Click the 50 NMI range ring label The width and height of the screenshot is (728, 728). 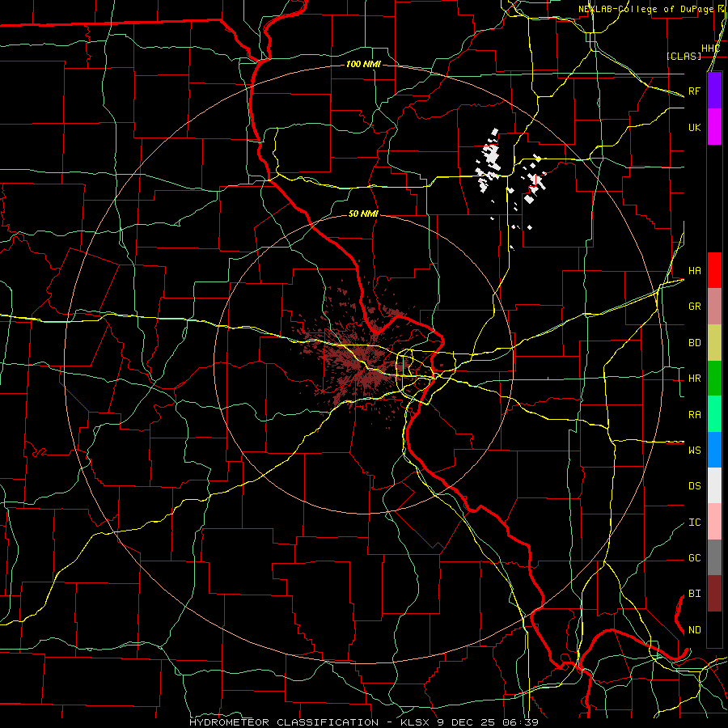363,214
